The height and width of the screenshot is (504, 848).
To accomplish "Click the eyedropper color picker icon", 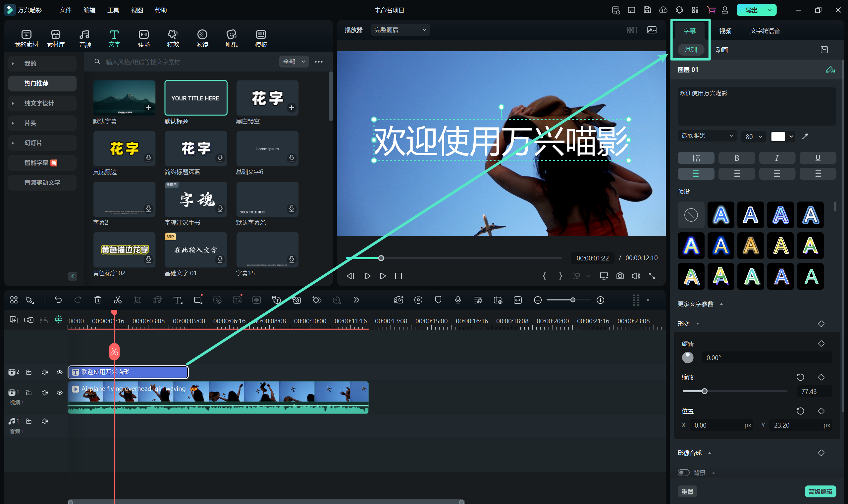I will point(805,137).
